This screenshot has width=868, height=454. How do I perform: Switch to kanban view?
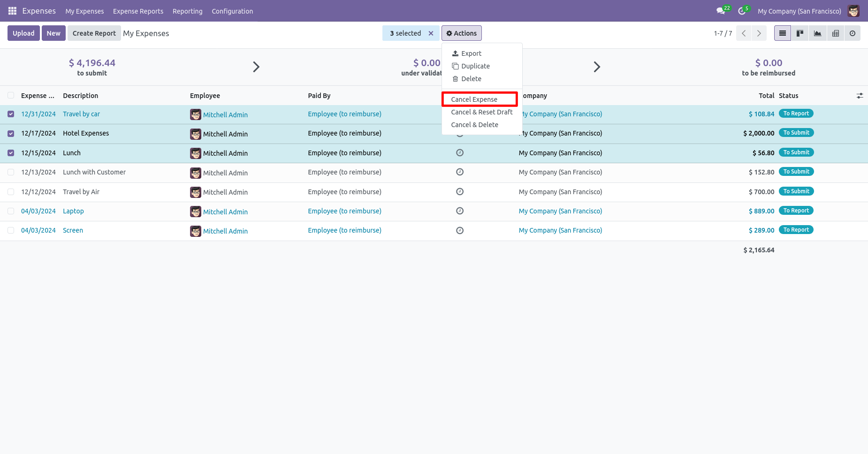800,33
